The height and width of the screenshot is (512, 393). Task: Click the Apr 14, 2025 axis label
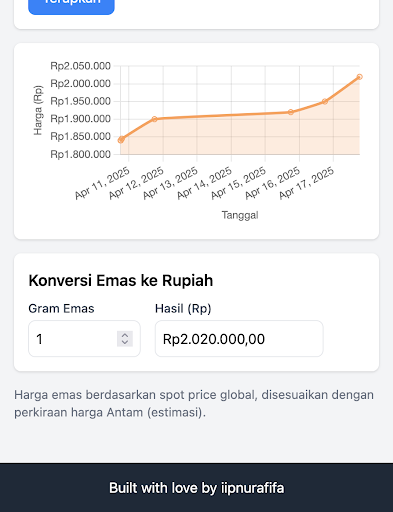click(x=204, y=183)
